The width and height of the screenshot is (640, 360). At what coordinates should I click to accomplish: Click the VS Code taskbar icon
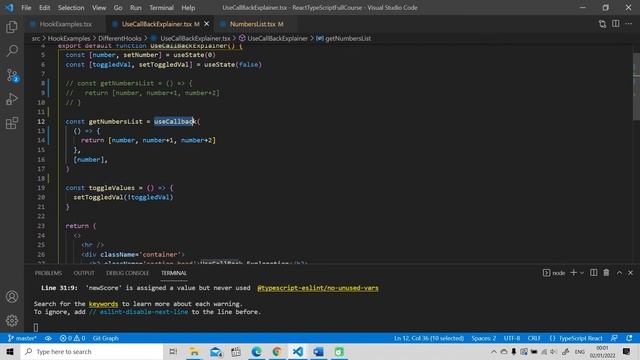[298, 351]
